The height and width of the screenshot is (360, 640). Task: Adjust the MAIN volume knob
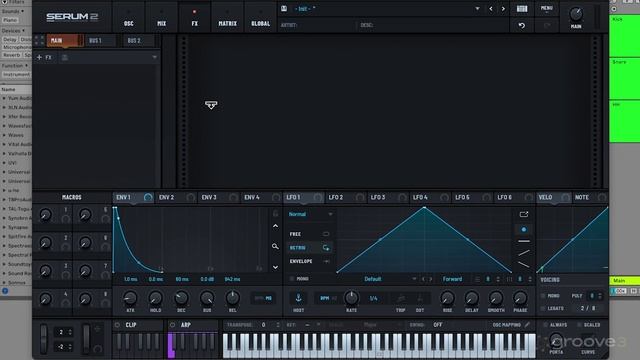[x=576, y=14]
